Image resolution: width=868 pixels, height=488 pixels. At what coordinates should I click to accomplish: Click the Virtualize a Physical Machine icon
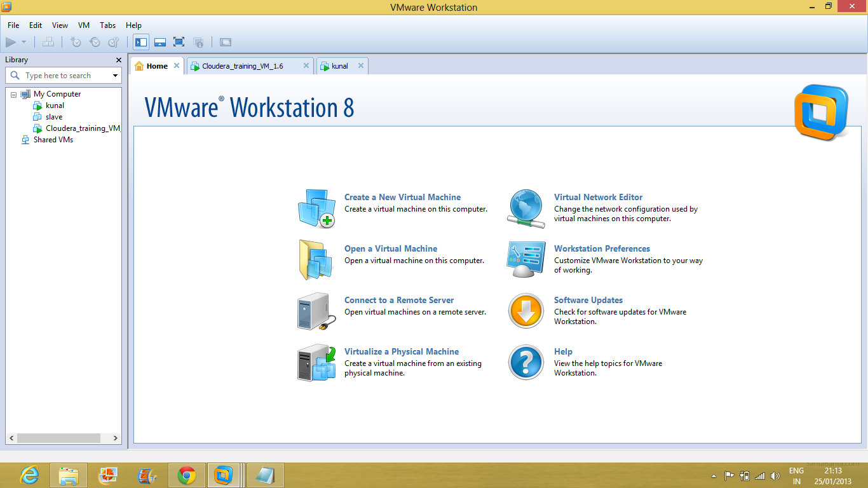click(316, 362)
